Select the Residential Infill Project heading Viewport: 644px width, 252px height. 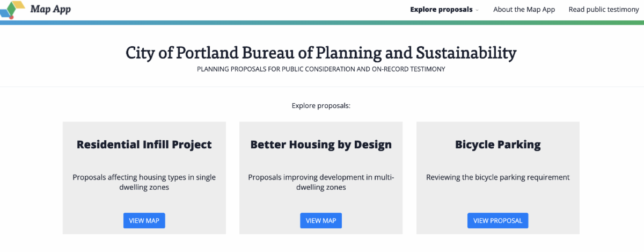point(144,145)
